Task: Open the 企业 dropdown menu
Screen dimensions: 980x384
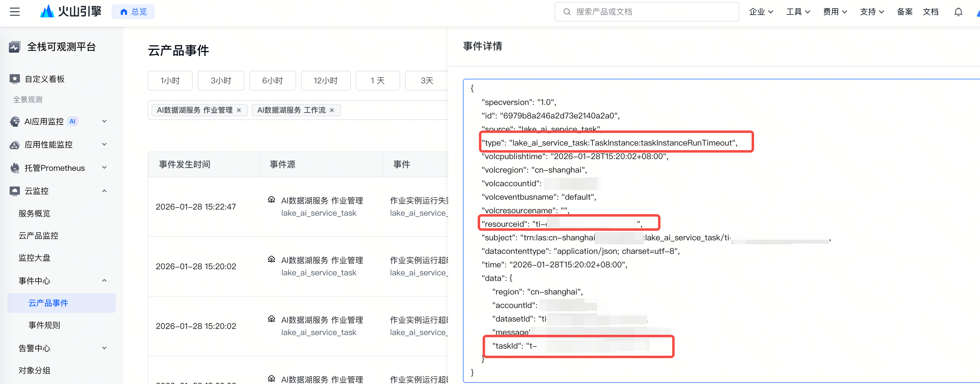Action: point(761,12)
